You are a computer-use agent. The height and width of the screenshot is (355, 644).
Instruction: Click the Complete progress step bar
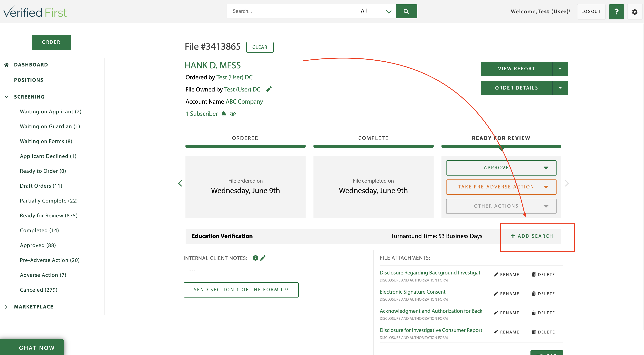(x=373, y=146)
